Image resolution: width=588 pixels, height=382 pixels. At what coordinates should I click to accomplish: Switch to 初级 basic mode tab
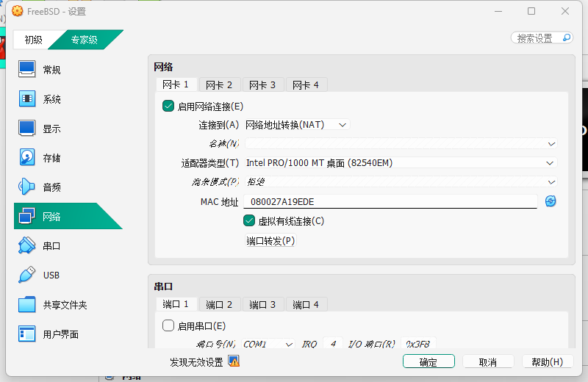34,40
